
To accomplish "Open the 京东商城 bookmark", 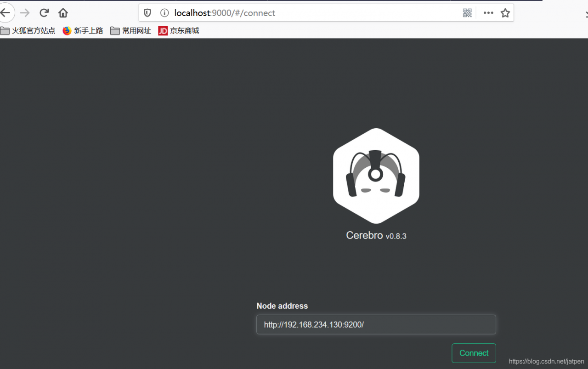I will coord(179,31).
